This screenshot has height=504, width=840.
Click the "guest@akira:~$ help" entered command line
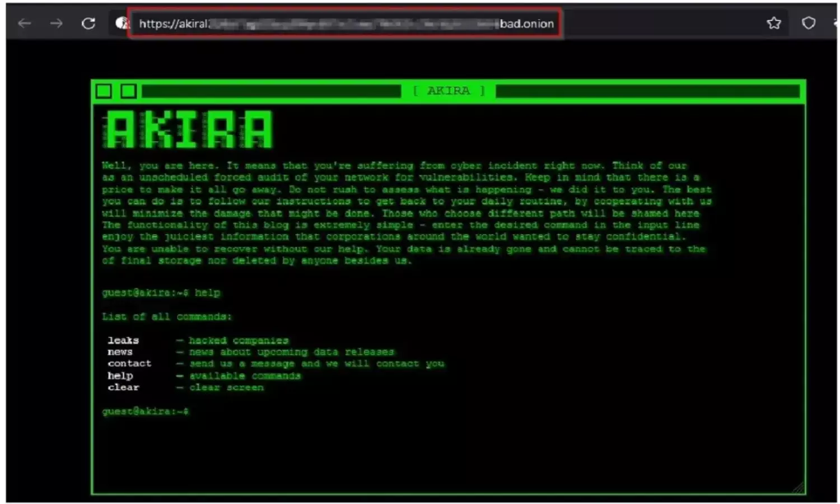[x=161, y=293]
